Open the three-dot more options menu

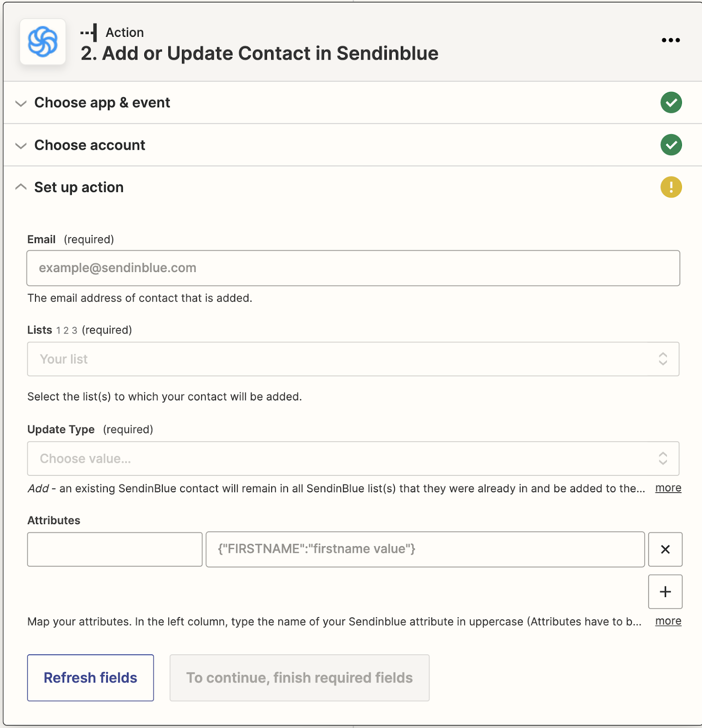click(671, 40)
